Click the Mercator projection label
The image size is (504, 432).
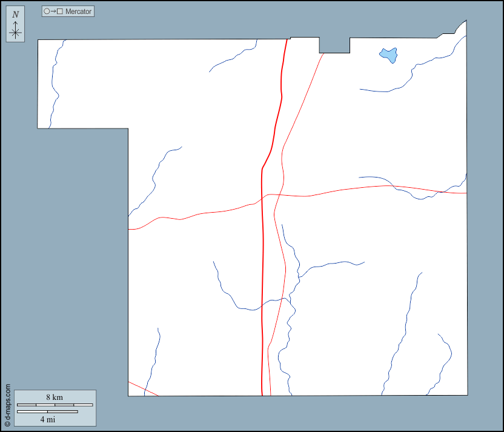coord(78,12)
